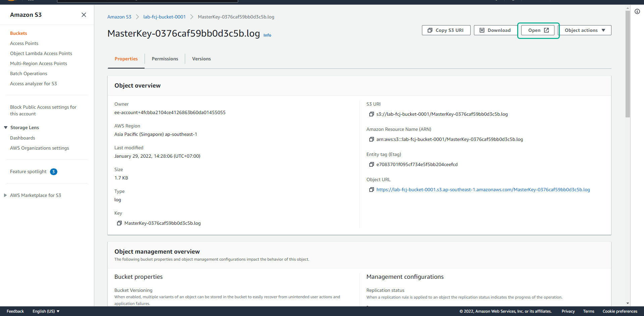Follow the Object URL hyperlink
644x316 pixels.
(483, 190)
